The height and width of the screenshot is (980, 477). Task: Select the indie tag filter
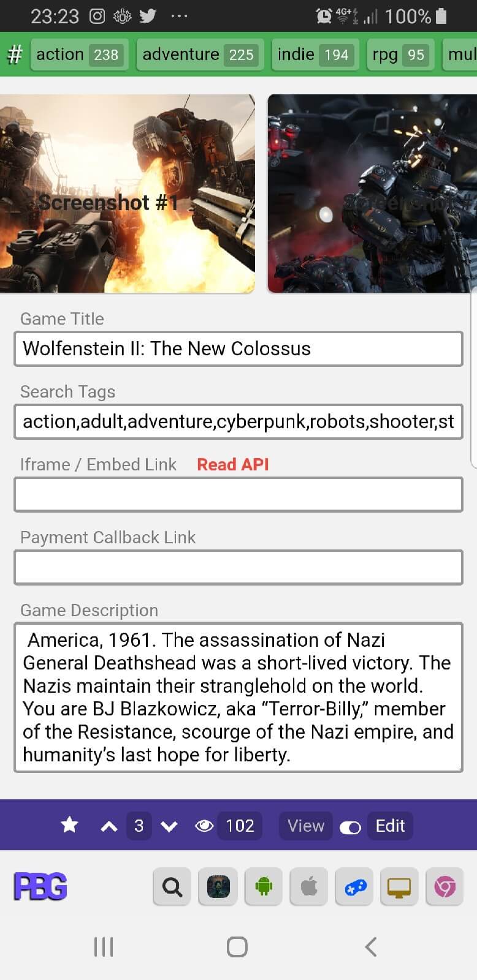(315, 55)
